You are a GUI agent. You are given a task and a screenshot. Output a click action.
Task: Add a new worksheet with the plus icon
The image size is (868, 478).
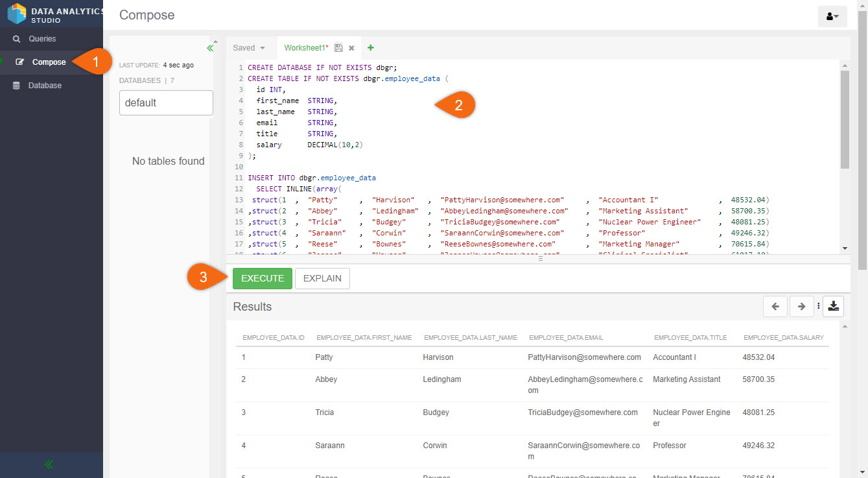tap(371, 48)
